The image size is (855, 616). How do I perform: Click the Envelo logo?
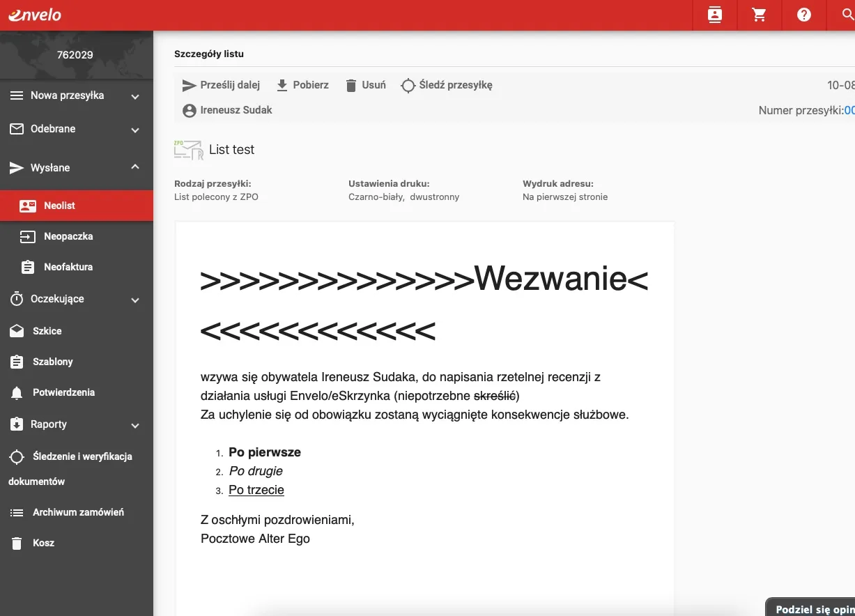tap(35, 14)
